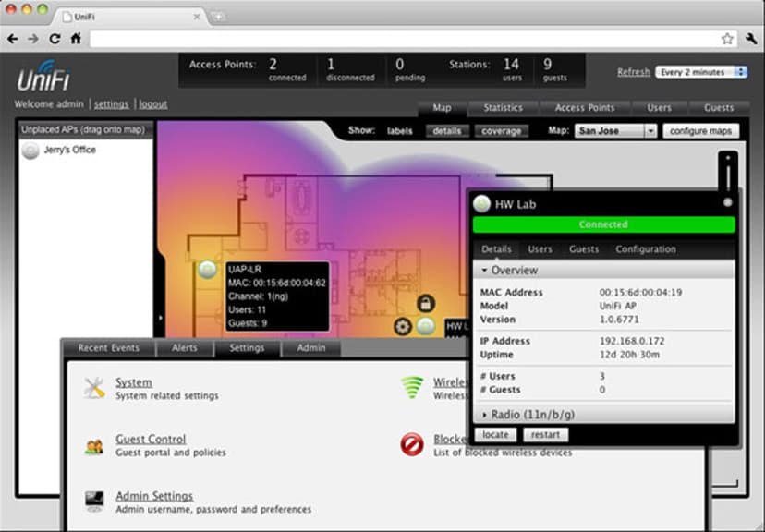The width and height of the screenshot is (765, 532).
Task: Bookmark page with star icon
Action: 727,39
